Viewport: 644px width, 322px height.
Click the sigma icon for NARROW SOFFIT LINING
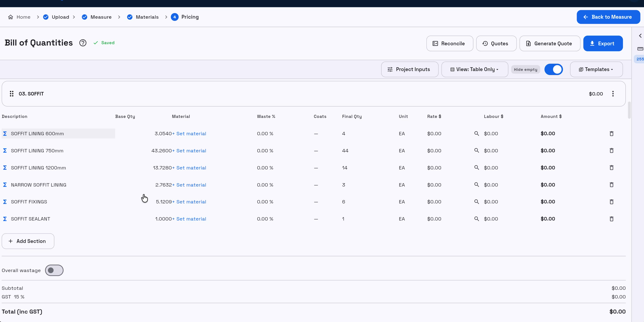click(5, 185)
